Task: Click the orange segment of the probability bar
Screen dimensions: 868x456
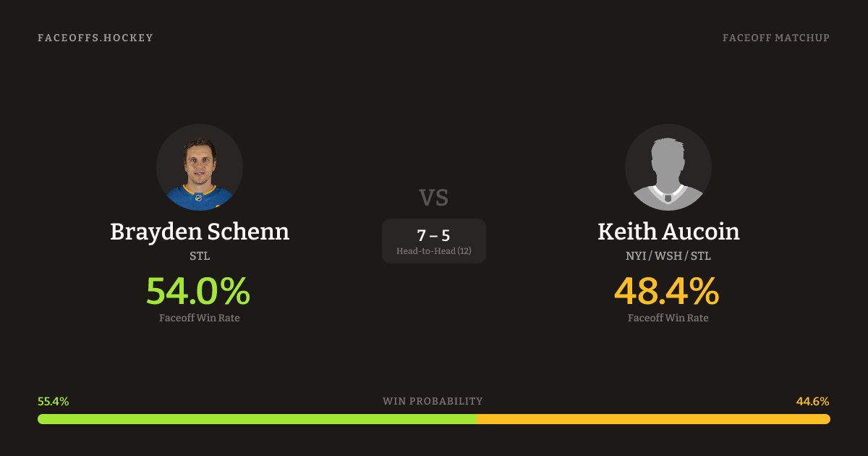Action: click(x=653, y=419)
